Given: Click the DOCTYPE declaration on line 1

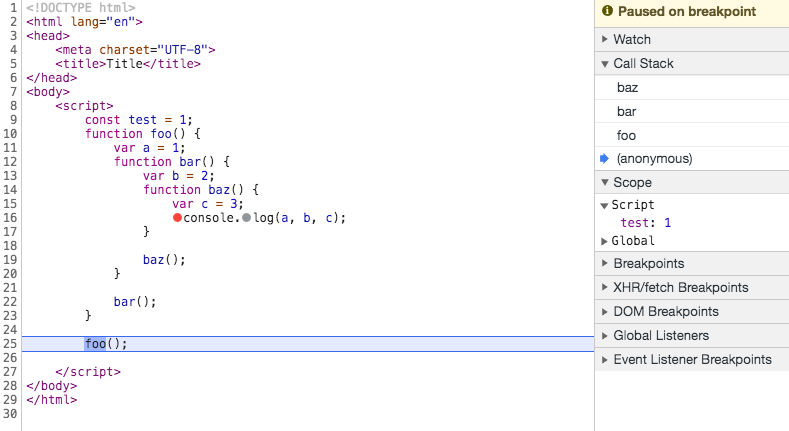Looking at the screenshot, I should 81,8.
